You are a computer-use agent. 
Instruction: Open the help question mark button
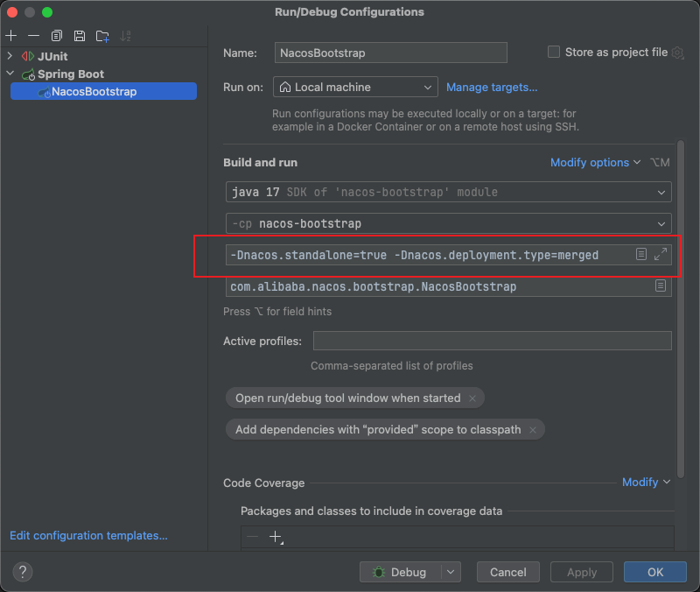point(23,572)
